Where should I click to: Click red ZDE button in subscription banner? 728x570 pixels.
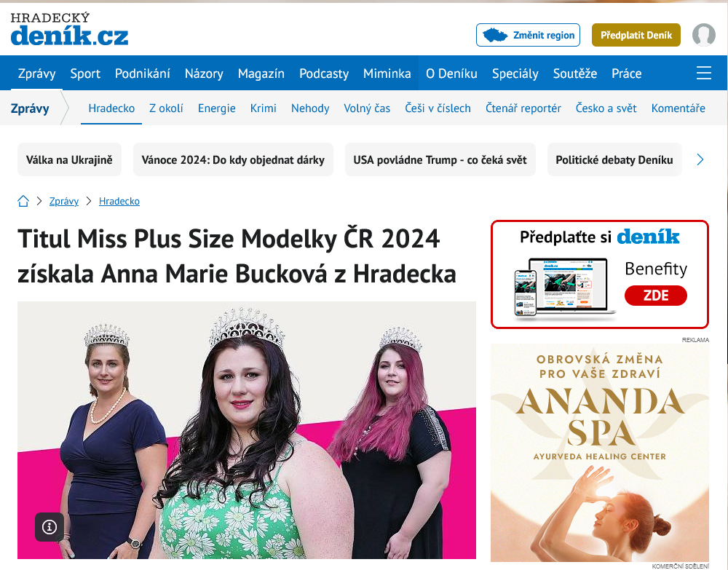pos(656,296)
